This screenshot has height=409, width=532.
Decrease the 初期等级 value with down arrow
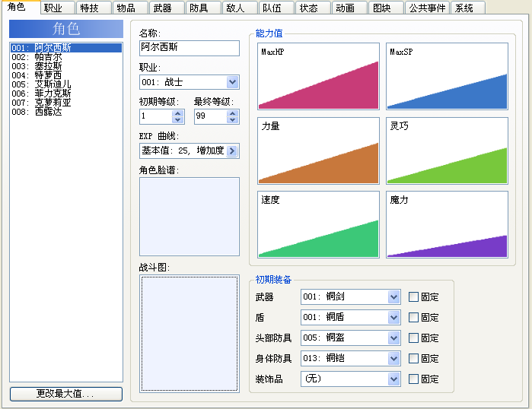pos(178,120)
